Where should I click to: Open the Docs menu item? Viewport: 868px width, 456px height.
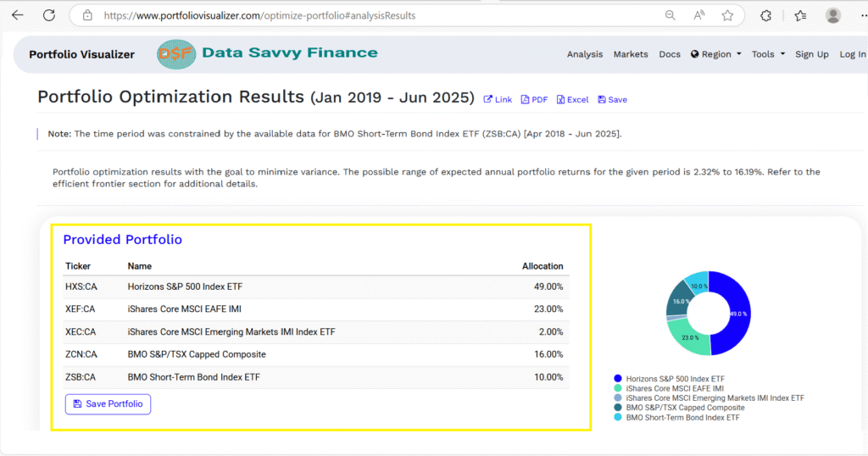point(670,54)
